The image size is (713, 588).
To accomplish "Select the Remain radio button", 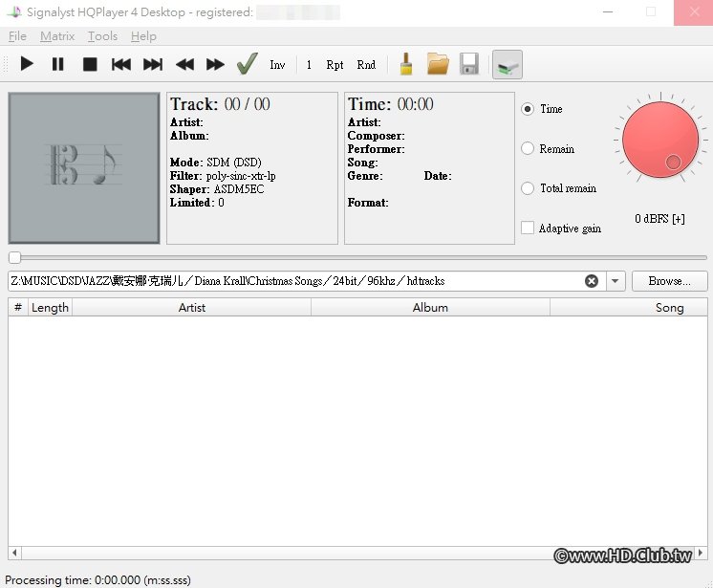I will pos(528,149).
